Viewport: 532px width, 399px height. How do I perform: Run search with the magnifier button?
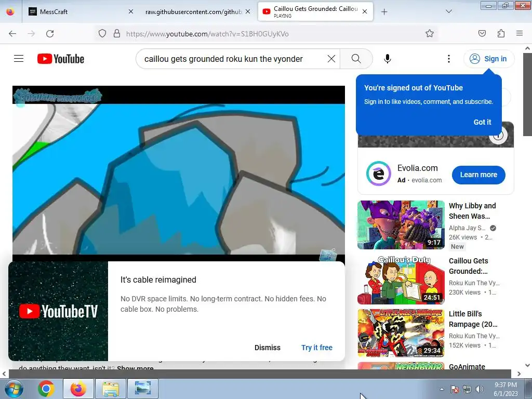(356, 59)
